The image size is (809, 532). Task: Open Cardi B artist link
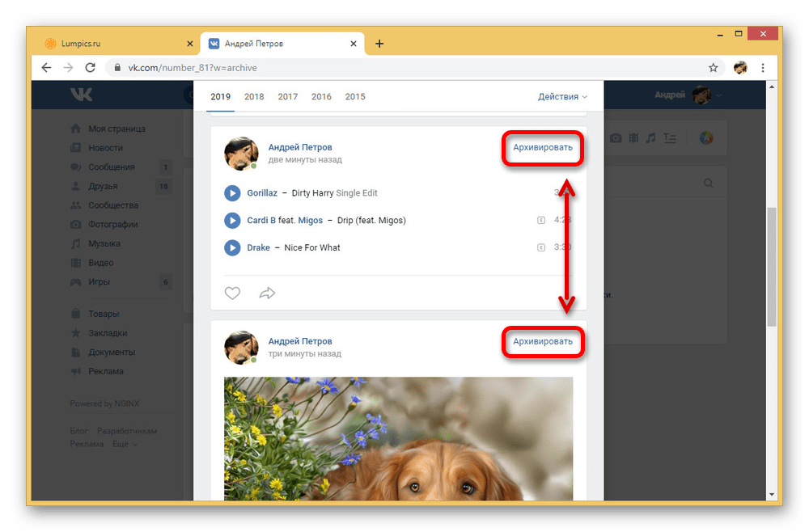[261, 220]
